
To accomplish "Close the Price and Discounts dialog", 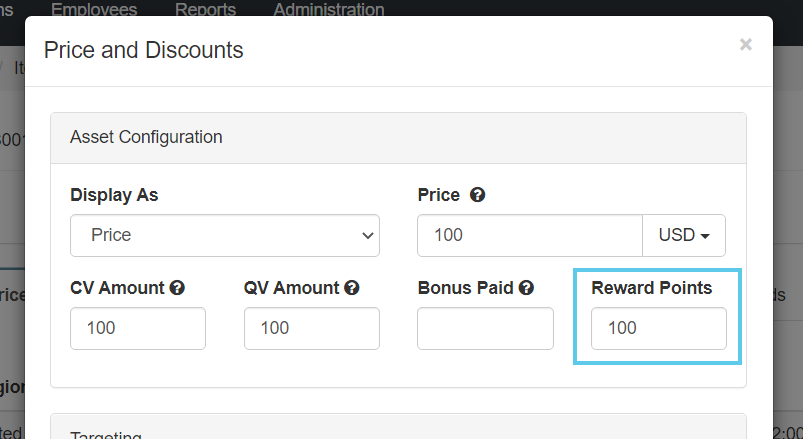I will point(745,44).
